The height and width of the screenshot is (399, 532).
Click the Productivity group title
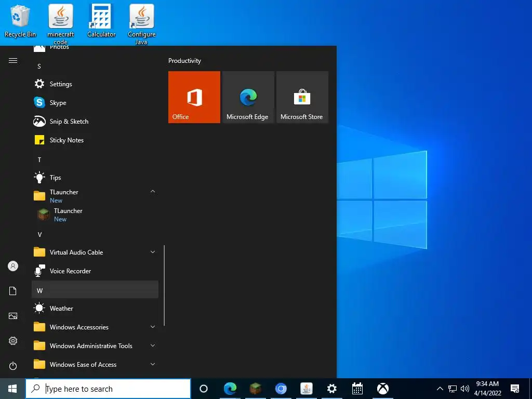184,61
